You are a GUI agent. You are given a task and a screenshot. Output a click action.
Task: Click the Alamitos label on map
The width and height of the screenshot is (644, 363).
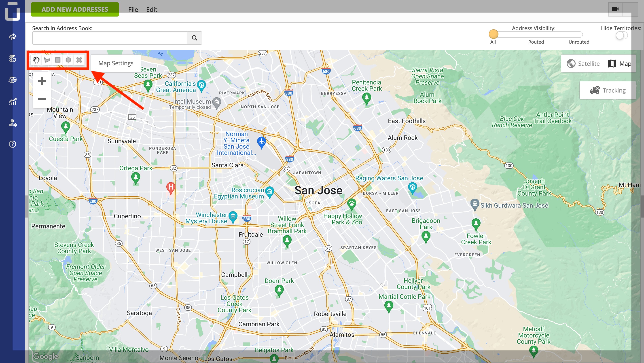click(x=342, y=335)
